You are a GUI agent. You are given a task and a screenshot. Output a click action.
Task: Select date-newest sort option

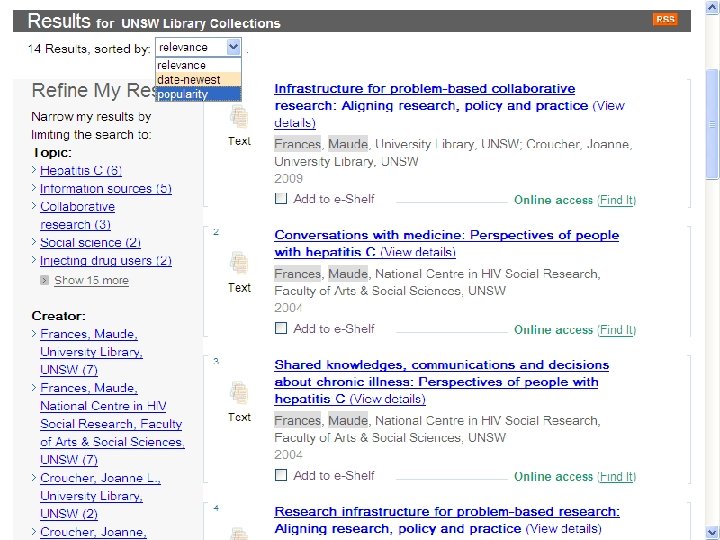(198, 79)
